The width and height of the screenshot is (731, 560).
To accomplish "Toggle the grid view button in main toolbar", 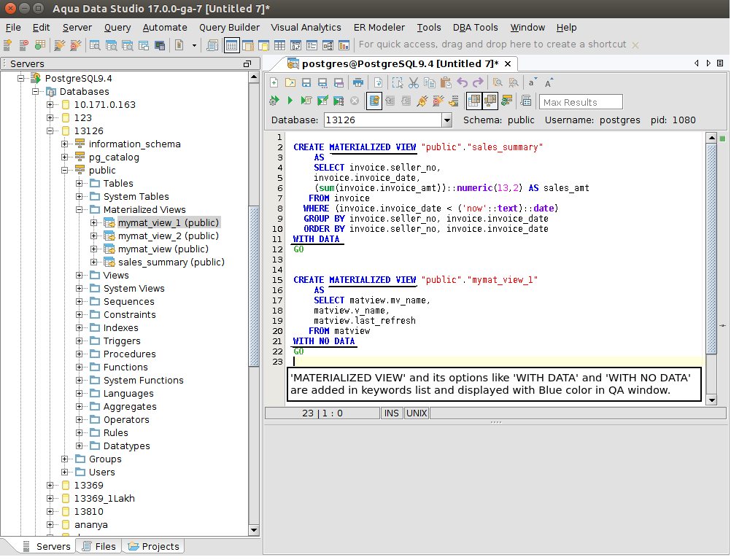I will click(231, 45).
